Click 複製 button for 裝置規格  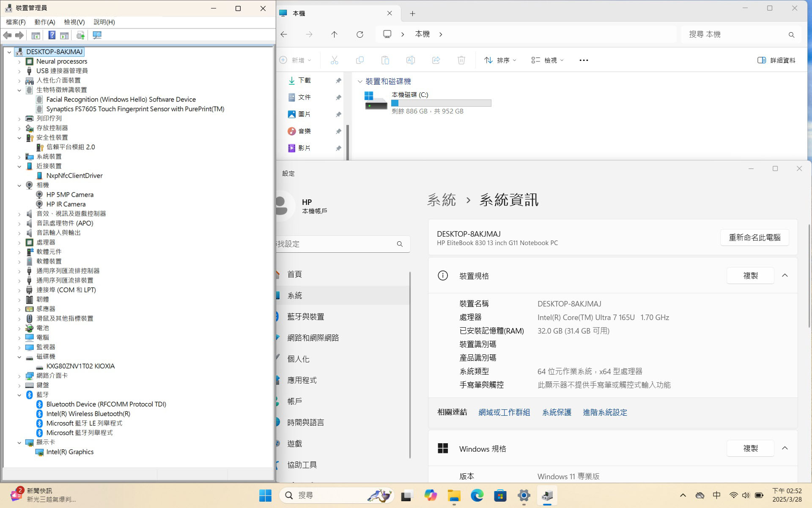tap(750, 276)
